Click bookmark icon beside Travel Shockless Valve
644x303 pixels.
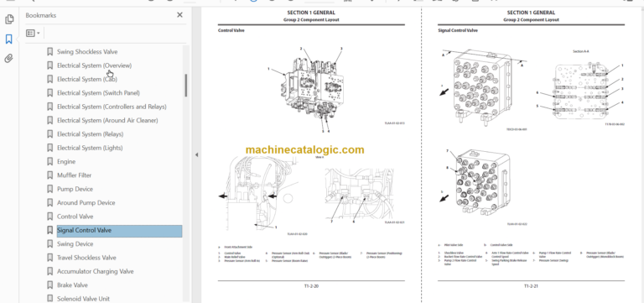click(49, 258)
